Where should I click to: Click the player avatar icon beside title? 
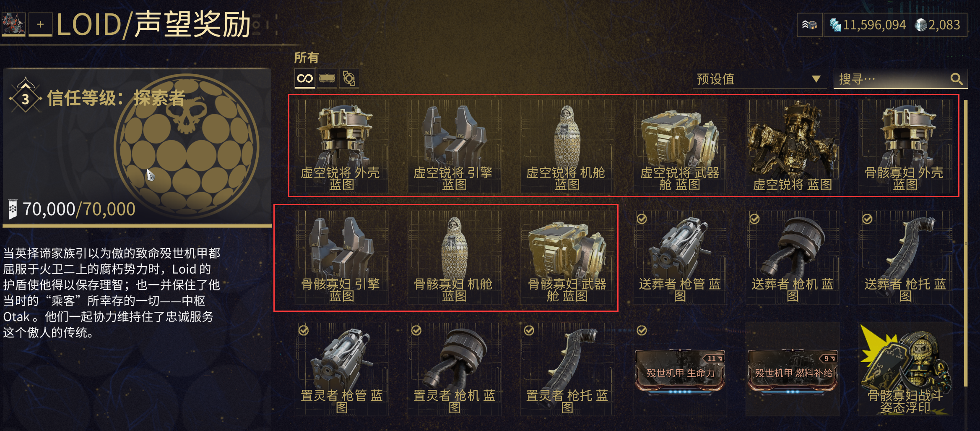14,24
